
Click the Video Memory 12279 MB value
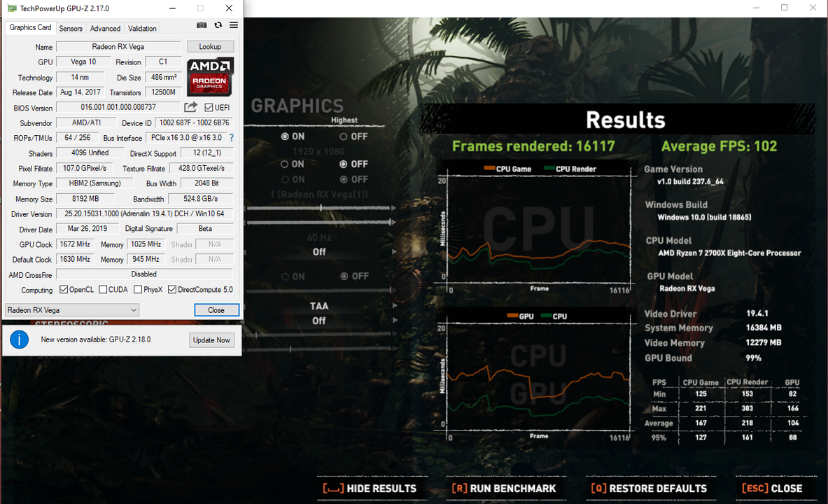(764, 342)
